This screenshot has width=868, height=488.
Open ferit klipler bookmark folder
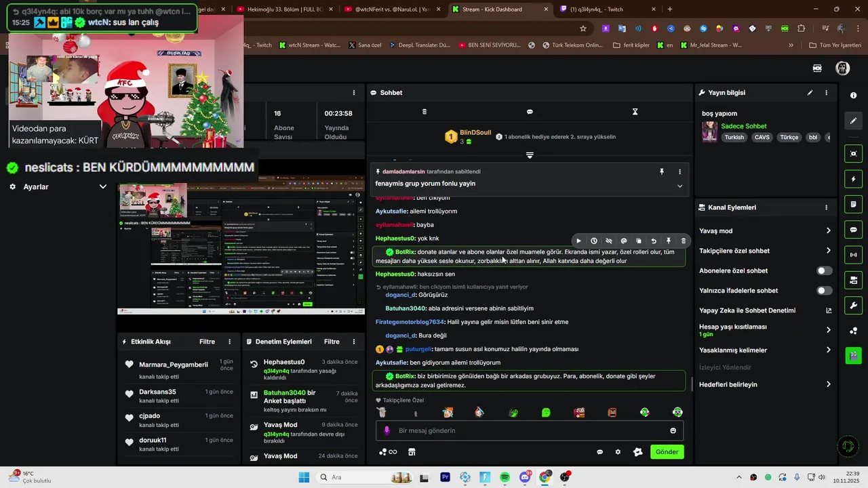click(631, 45)
